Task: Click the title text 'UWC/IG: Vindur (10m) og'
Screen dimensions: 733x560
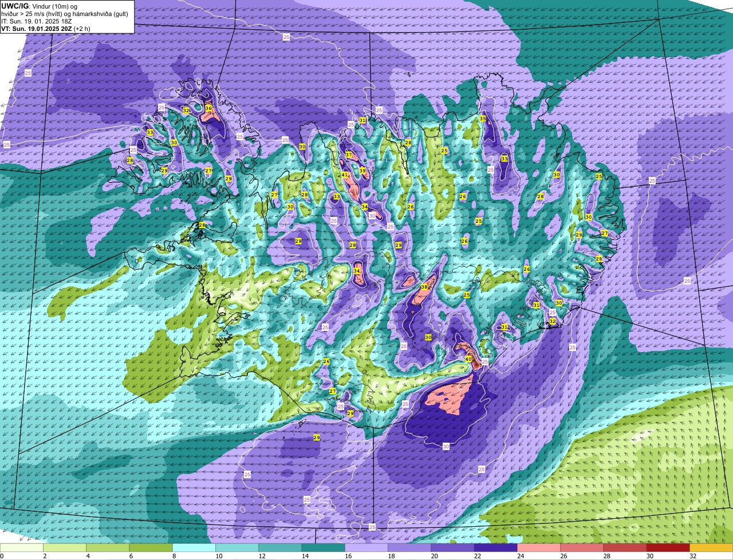Action: pyautogui.click(x=39, y=6)
